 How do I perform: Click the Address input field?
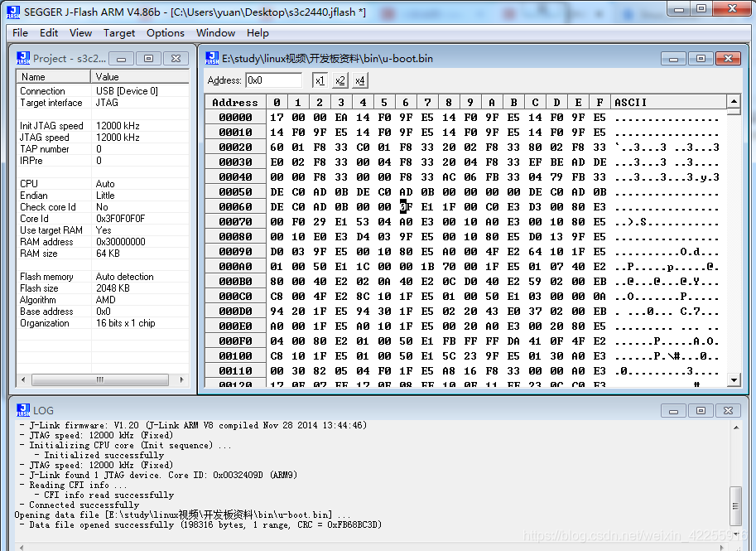[274, 80]
